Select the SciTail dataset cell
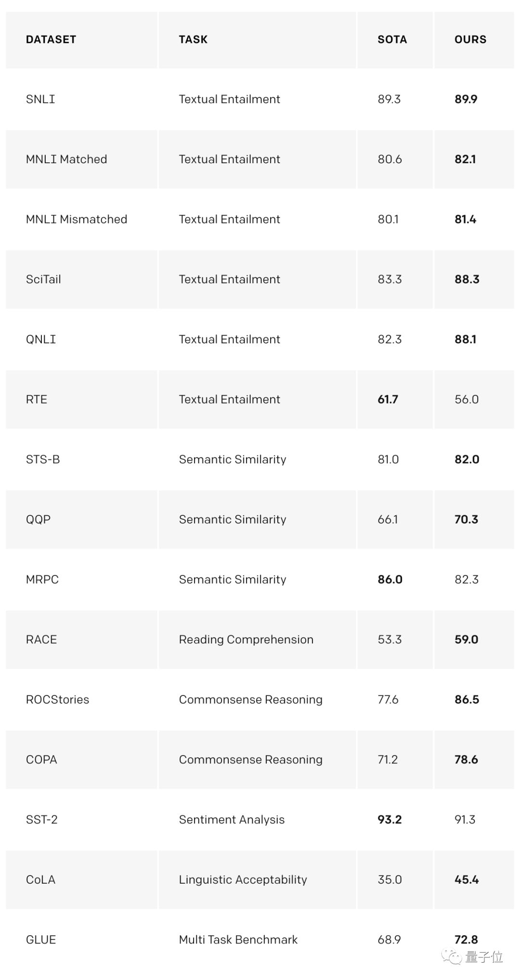520x980 pixels. coord(43,279)
